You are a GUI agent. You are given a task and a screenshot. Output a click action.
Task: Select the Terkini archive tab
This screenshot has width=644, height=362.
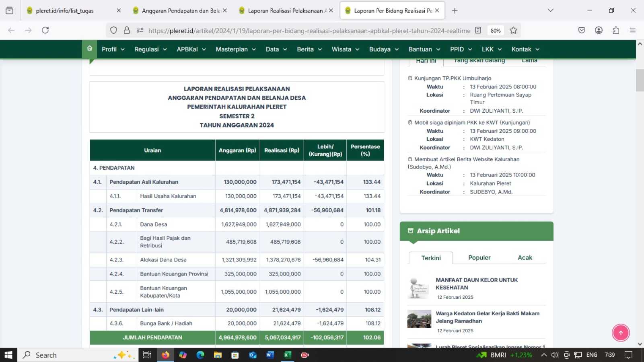coord(431,258)
